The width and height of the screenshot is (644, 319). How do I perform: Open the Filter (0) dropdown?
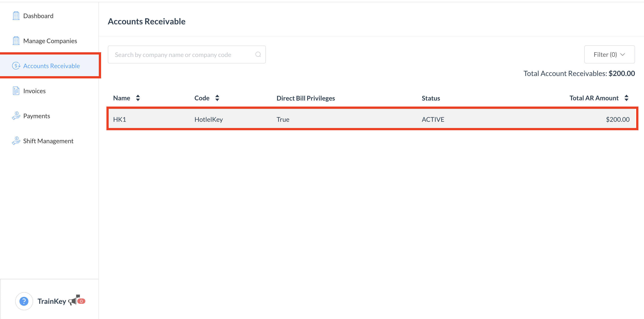pos(609,55)
